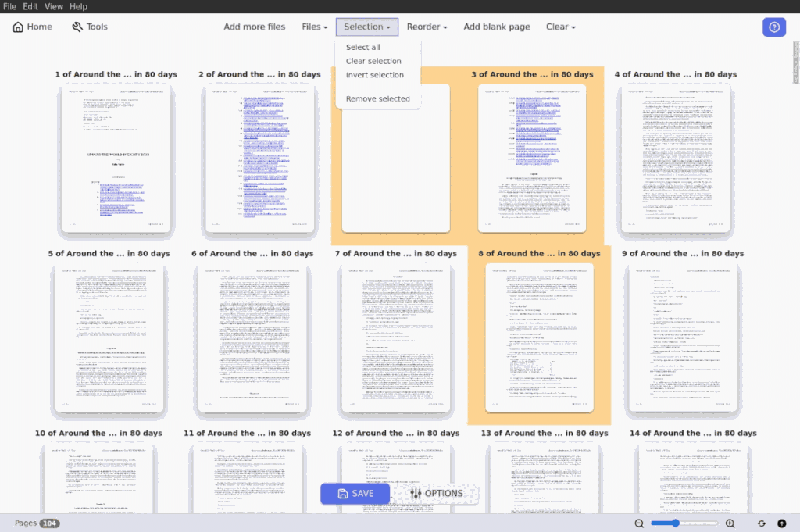Open the Help menu
Image resolution: width=800 pixels, height=532 pixels.
tap(78, 6)
